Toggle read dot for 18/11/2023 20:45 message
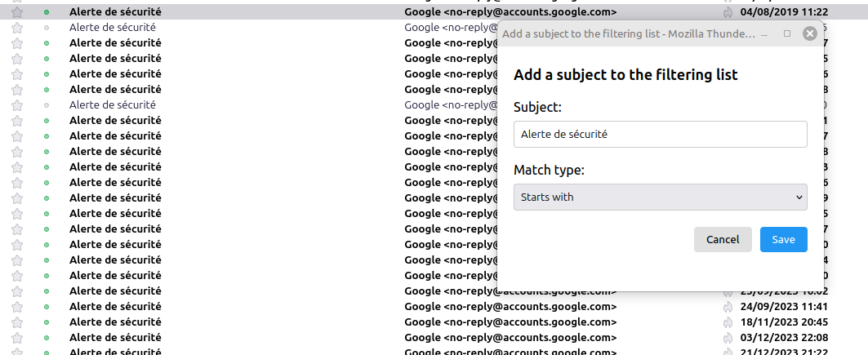 coord(47,322)
